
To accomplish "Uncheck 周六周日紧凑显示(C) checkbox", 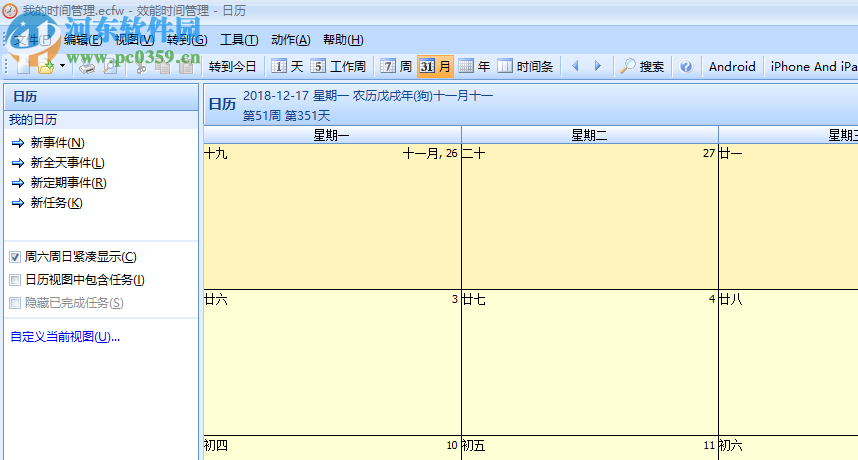I will (x=15, y=257).
